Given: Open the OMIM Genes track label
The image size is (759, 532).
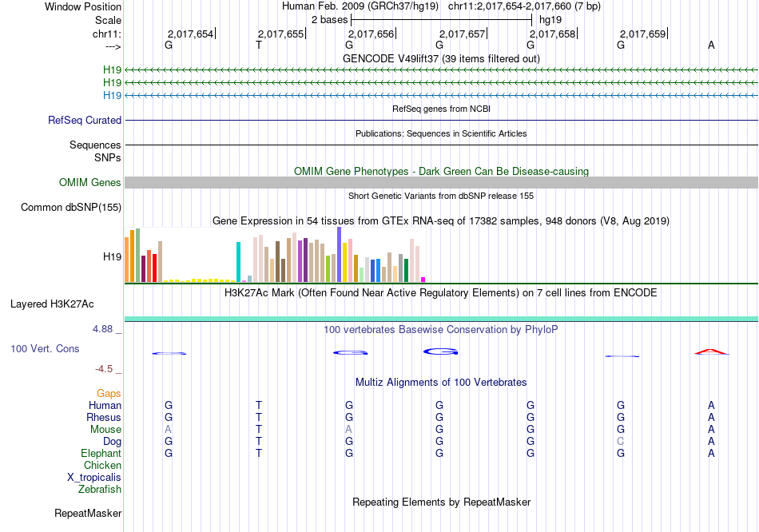Looking at the screenshot, I should tap(90, 182).
